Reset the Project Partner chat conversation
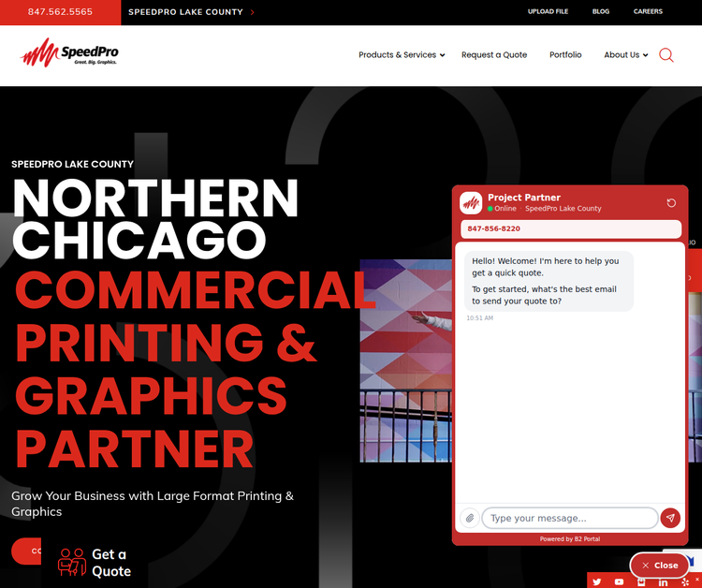702x588 pixels. pyautogui.click(x=671, y=203)
